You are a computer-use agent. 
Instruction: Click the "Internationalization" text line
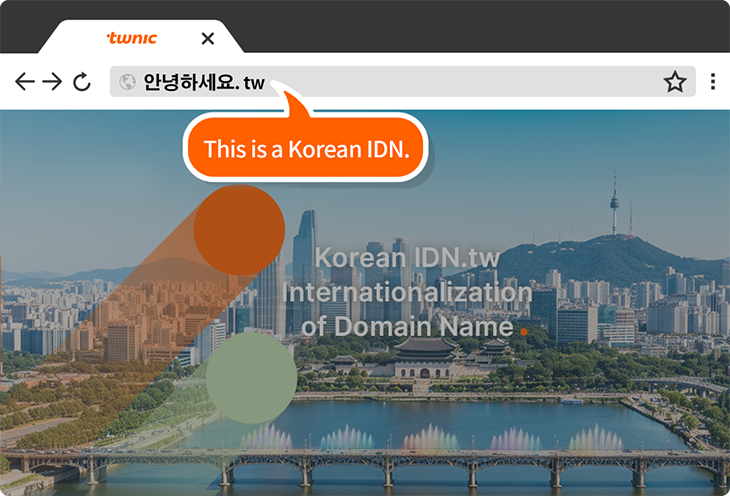click(x=406, y=292)
